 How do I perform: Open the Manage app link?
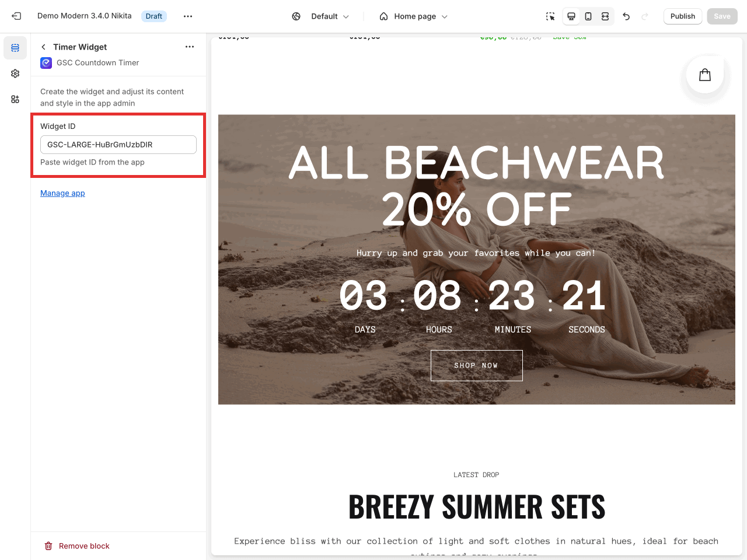click(x=62, y=193)
